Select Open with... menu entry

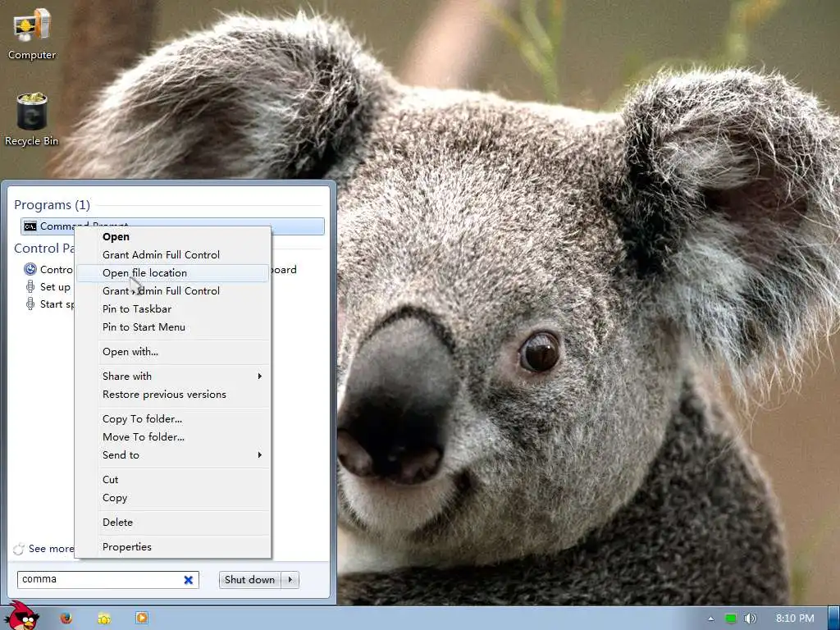click(x=172, y=352)
